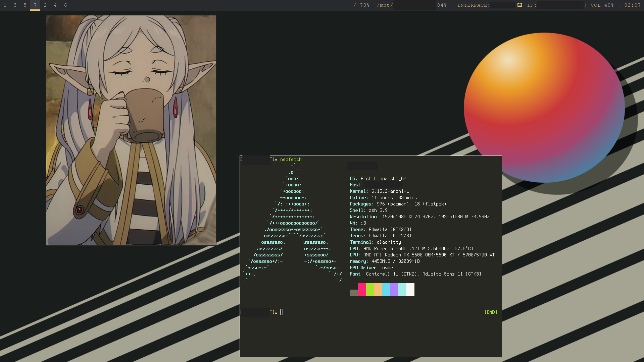Image resolution: width=644 pixels, height=362 pixels.
Task: Click the green color block in neofetch palette
Action: click(x=370, y=290)
